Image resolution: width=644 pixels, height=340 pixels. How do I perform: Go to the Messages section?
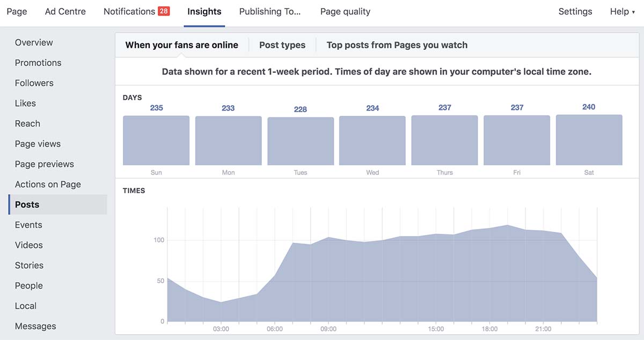35,326
